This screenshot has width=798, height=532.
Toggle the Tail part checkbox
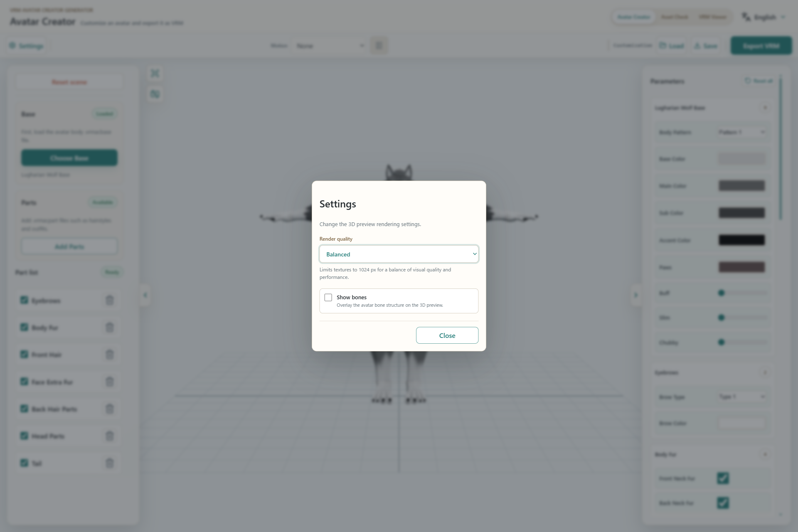tap(24, 463)
